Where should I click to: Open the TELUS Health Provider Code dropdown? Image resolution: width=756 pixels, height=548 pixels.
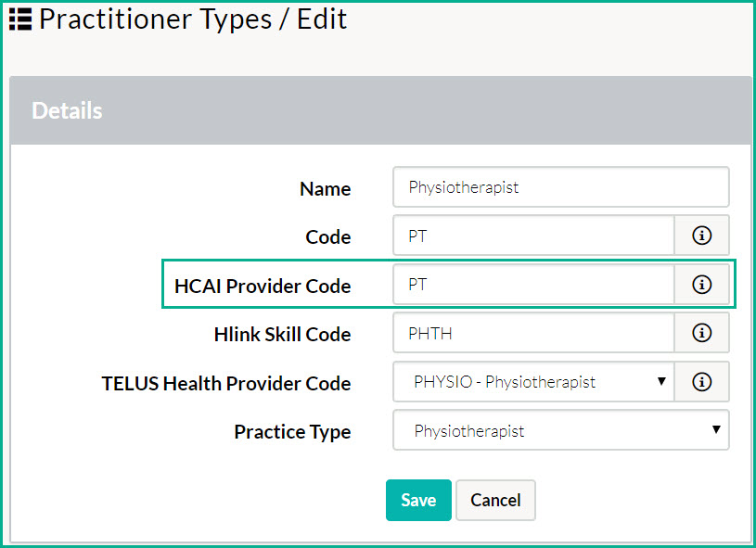pyautogui.click(x=533, y=382)
